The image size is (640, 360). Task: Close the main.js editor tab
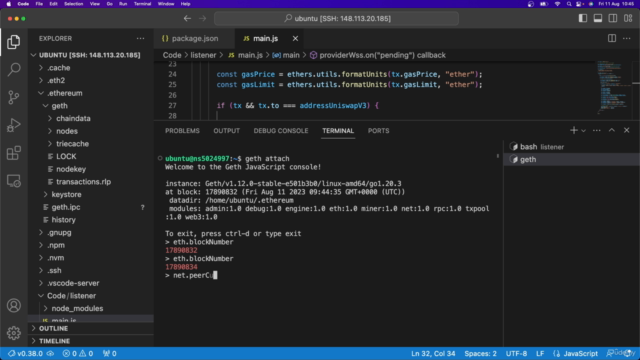[x=295, y=38]
